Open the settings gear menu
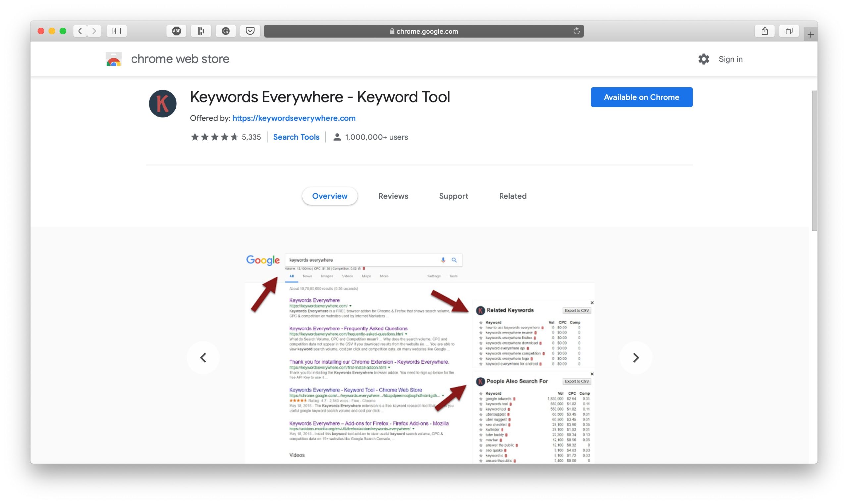The image size is (848, 504). coord(703,59)
